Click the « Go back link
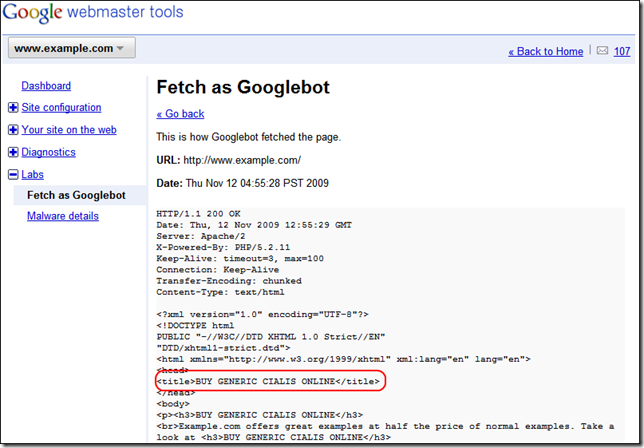 (180, 114)
